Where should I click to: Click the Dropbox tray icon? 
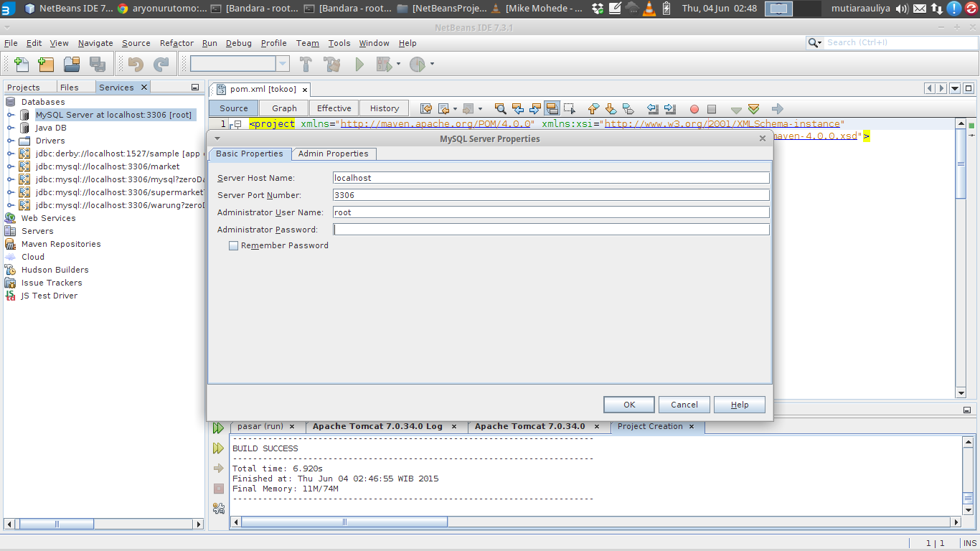click(x=598, y=9)
